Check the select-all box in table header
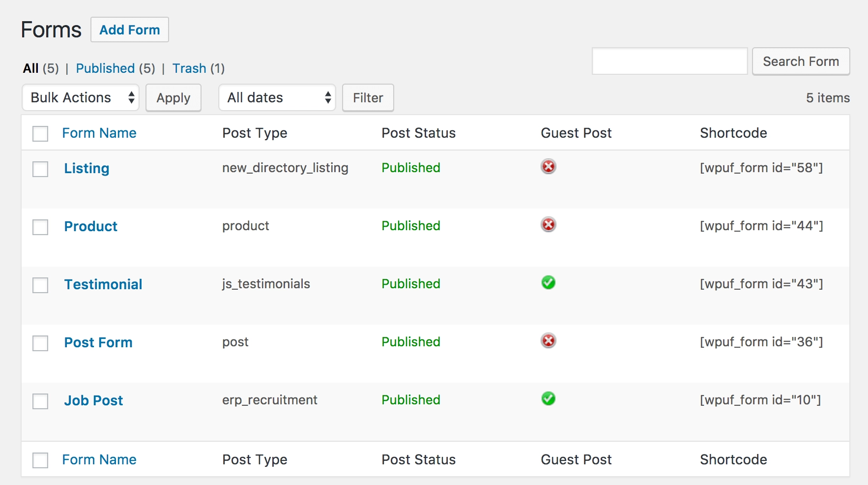 (40, 134)
